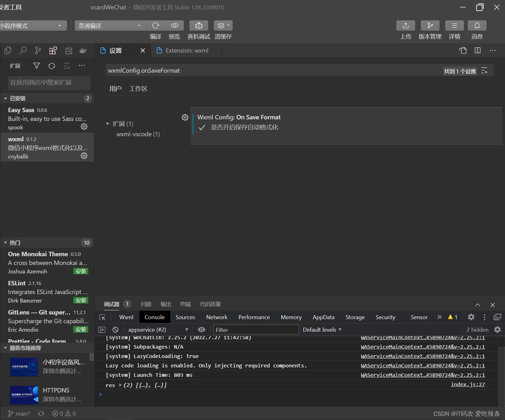Switch to the Extension: wxml tab
Screen dimensions: 505x420
coord(186,50)
